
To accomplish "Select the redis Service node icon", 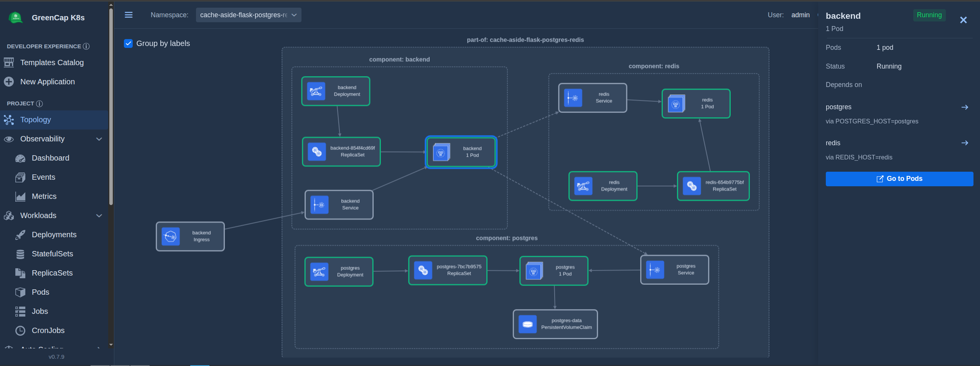I will tap(573, 98).
